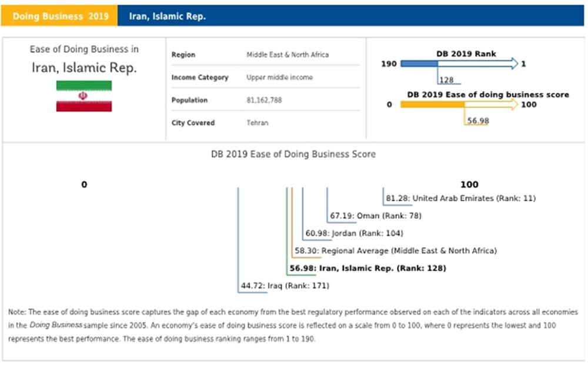The width and height of the screenshot is (588, 367).
Task: Click the Iran, Islamic Rep. blue header title
Action: pyautogui.click(x=167, y=16)
